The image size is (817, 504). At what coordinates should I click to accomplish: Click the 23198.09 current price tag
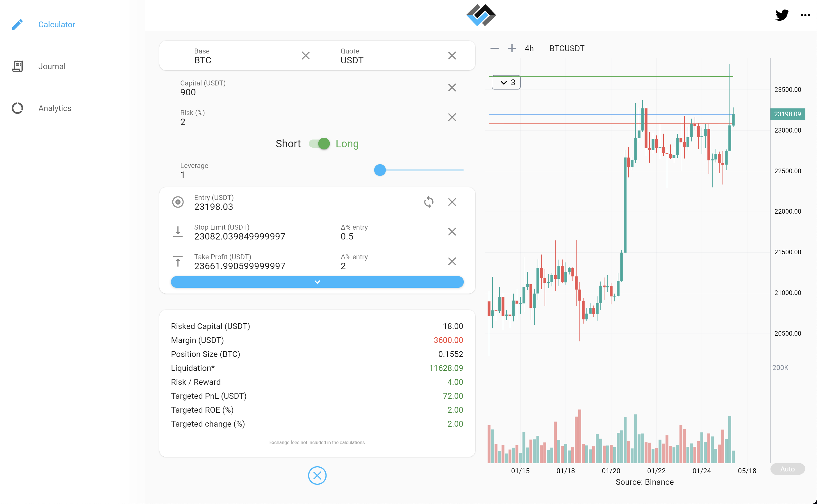point(787,114)
